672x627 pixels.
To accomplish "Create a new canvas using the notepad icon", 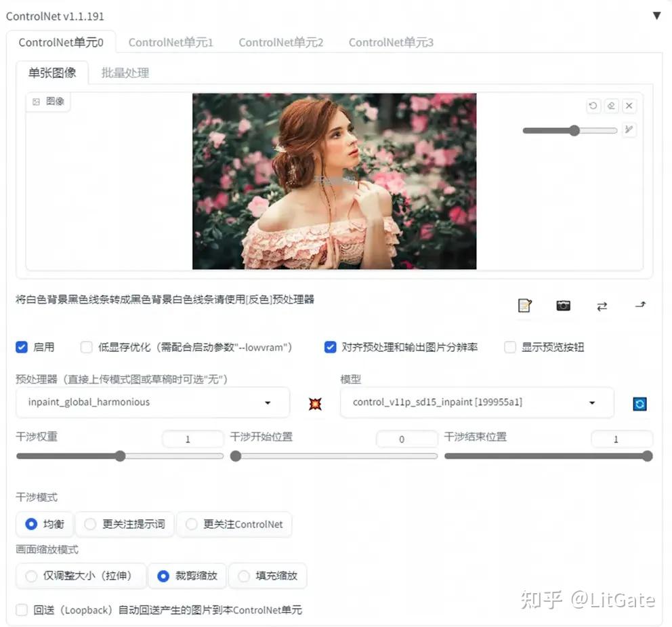I will click(525, 306).
